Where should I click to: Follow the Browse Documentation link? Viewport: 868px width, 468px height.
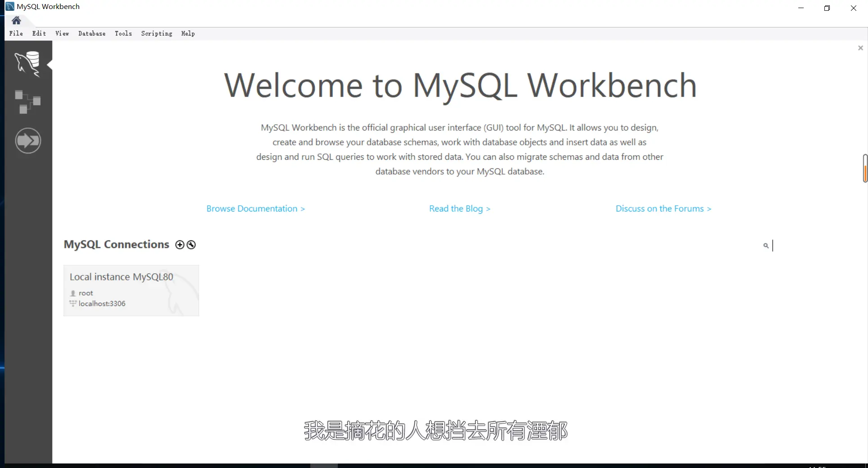pos(255,209)
